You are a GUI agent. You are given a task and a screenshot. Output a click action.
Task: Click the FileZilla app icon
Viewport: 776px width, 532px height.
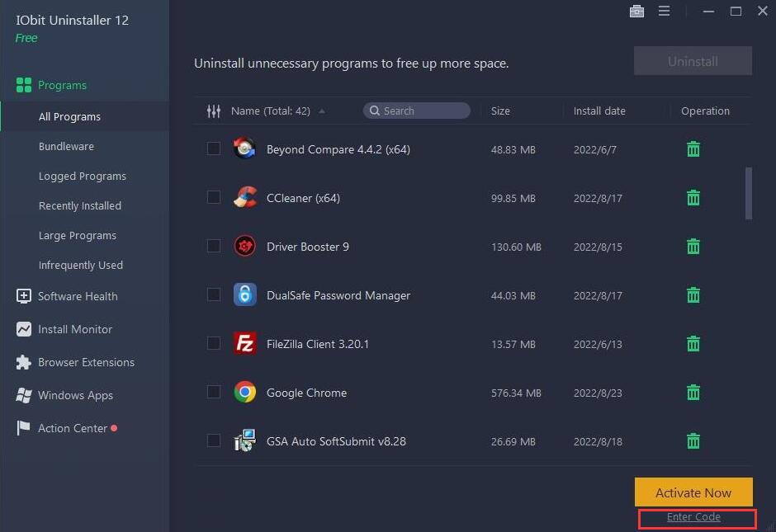point(245,343)
